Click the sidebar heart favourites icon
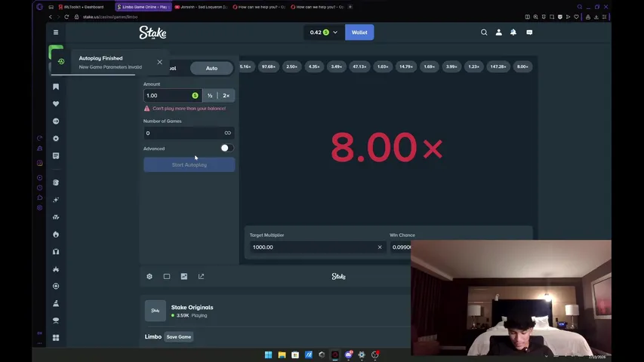 pyautogui.click(x=56, y=104)
